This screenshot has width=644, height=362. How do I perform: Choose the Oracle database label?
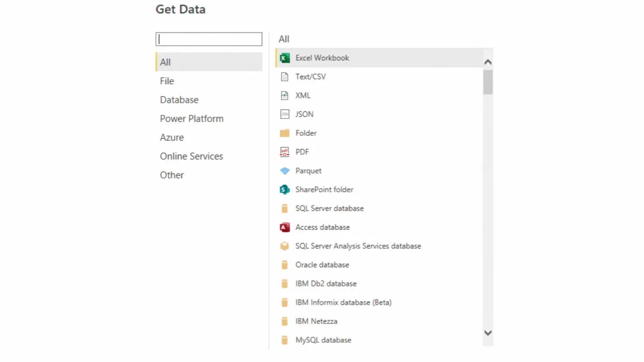coord(322,265)
